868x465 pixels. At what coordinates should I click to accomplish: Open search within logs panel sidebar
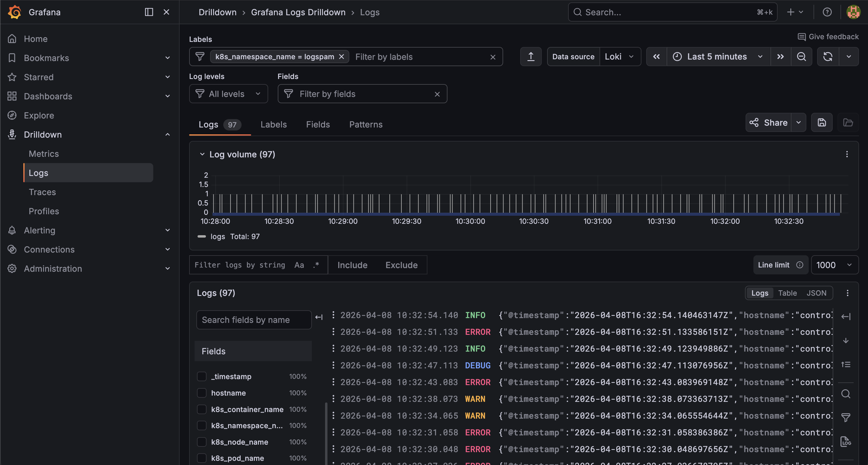[x=846, y=393]
